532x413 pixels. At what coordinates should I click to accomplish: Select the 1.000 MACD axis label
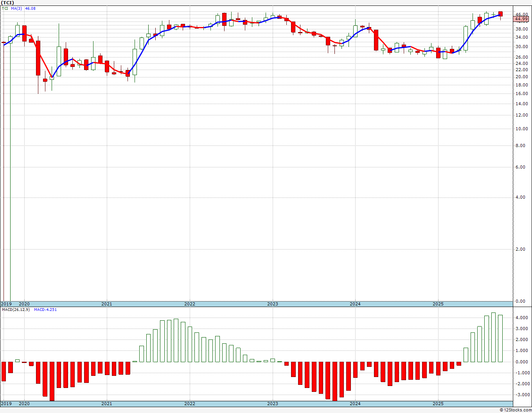(521, 351)
